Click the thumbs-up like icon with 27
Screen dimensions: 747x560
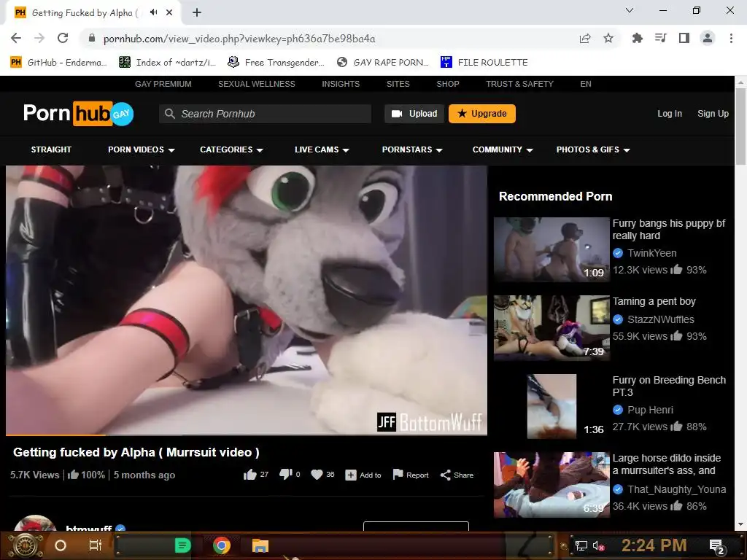[x=250, y=474]
